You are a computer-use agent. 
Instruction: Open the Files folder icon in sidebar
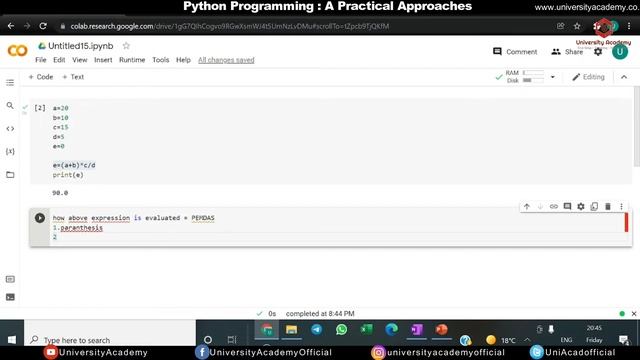pyautogui.click(x=10, y=175)
